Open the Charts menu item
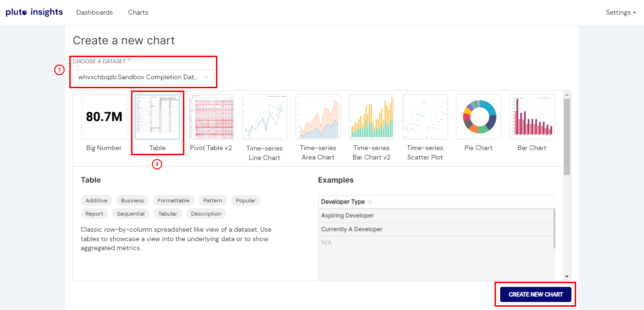 click(138, 12)
